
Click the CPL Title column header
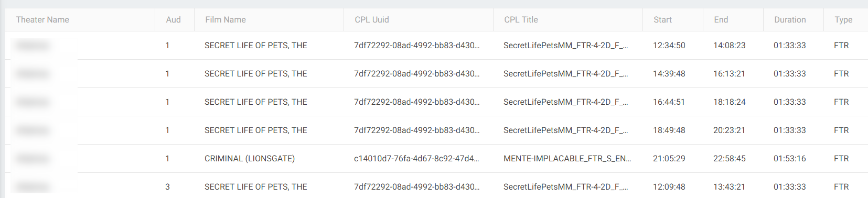pyautogui.click(x=521, y=20)
